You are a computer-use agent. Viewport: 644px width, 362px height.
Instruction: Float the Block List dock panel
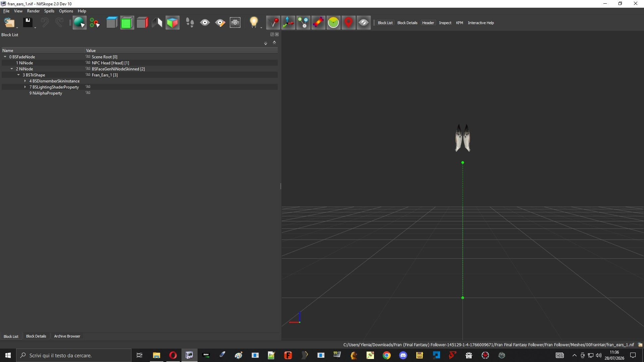(x=272, y=35)
